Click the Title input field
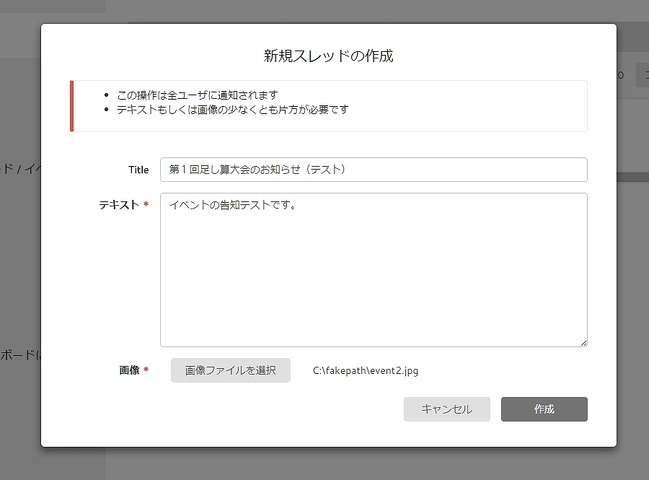The width and height of the screenshot is (649, 480). click(373, 170)
